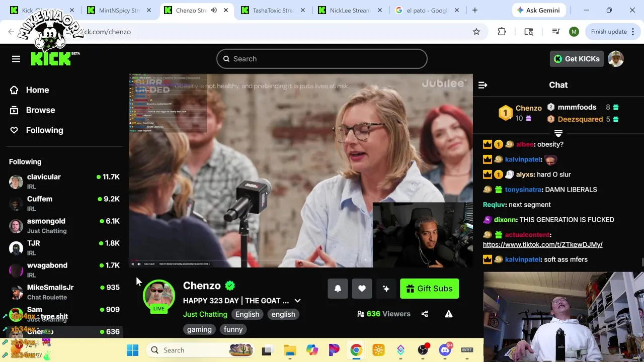Screen dimensions: 644x362
Task: Open the profile avatar menu
Action: tap(616, 59)
